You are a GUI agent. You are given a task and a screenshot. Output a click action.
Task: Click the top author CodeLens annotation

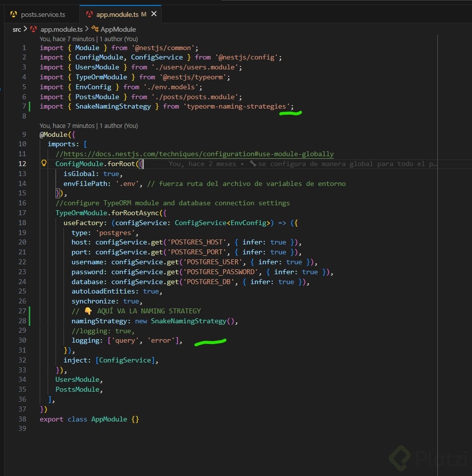88,39
